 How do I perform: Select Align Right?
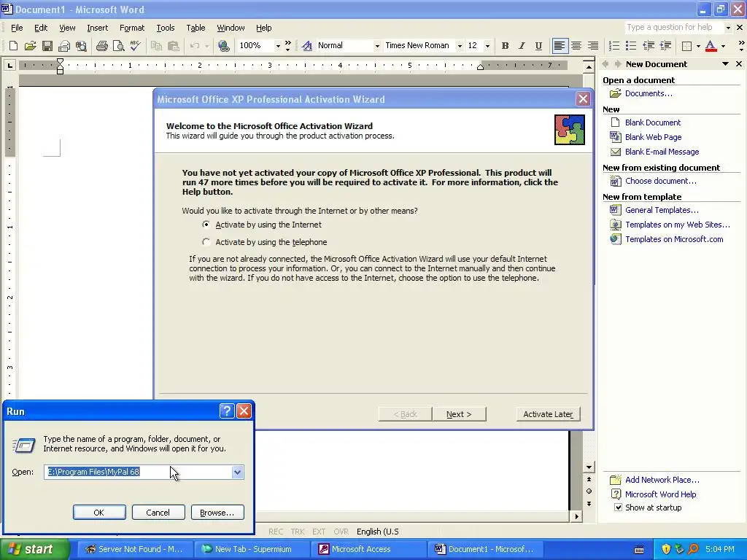[592, 46]
